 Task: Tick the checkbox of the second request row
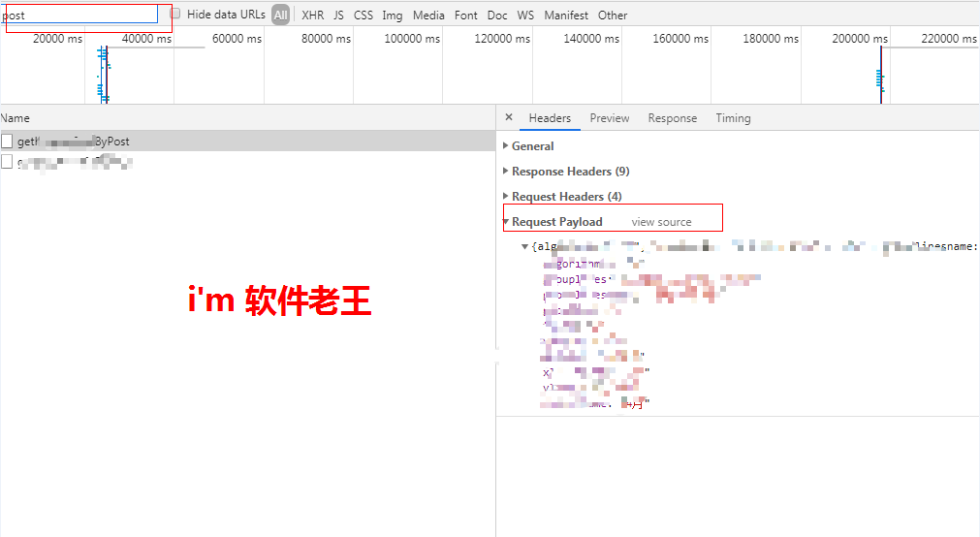tap(7, 162)
